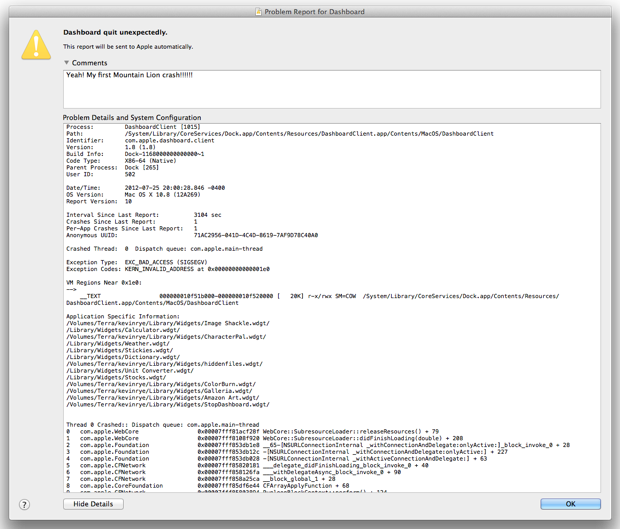Image resolution: width=620 pixels, height=529 pixels.
Task: Click the Hide Details button
Action: pos(93,504)
